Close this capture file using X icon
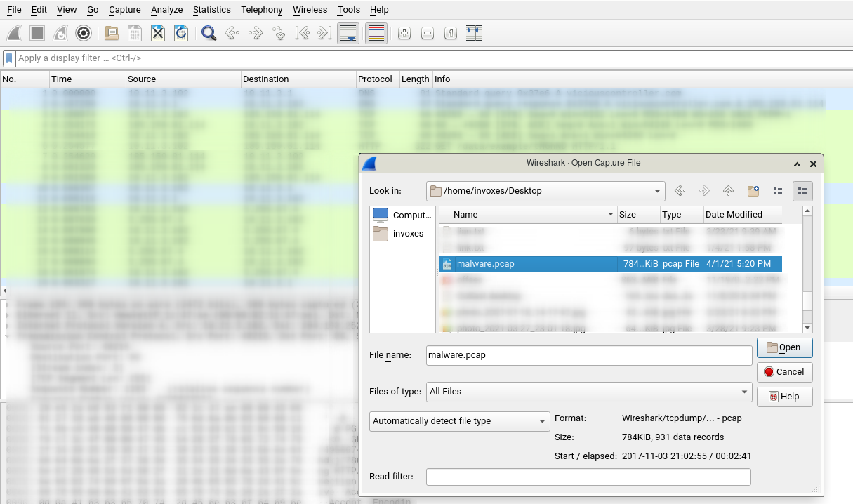 [x=158, y=33]
